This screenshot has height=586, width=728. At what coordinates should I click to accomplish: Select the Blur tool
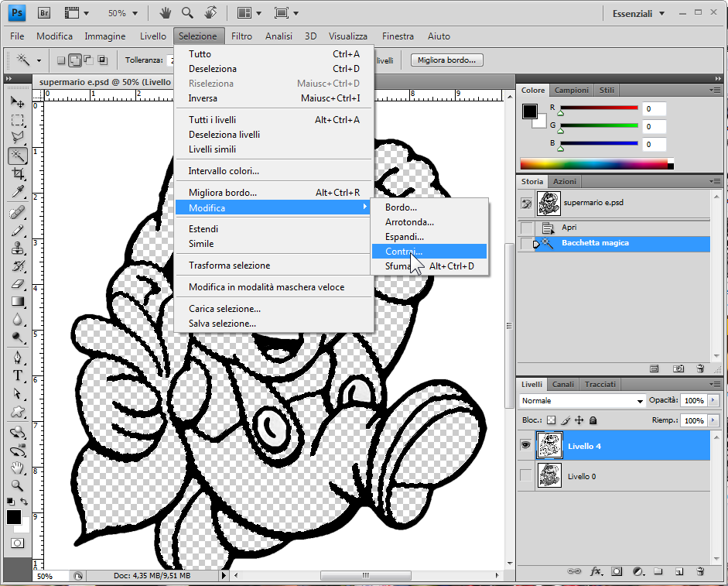[17, 320]
